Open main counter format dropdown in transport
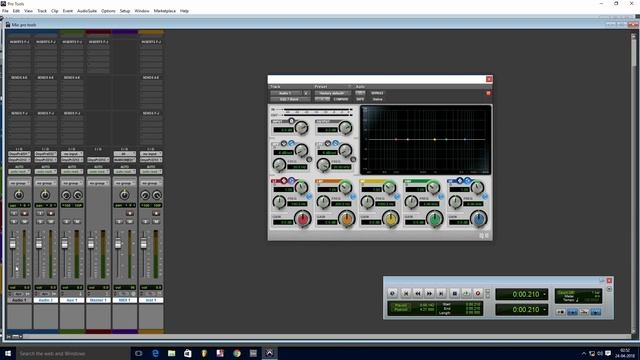640x360 pixels. pos(544,294)
